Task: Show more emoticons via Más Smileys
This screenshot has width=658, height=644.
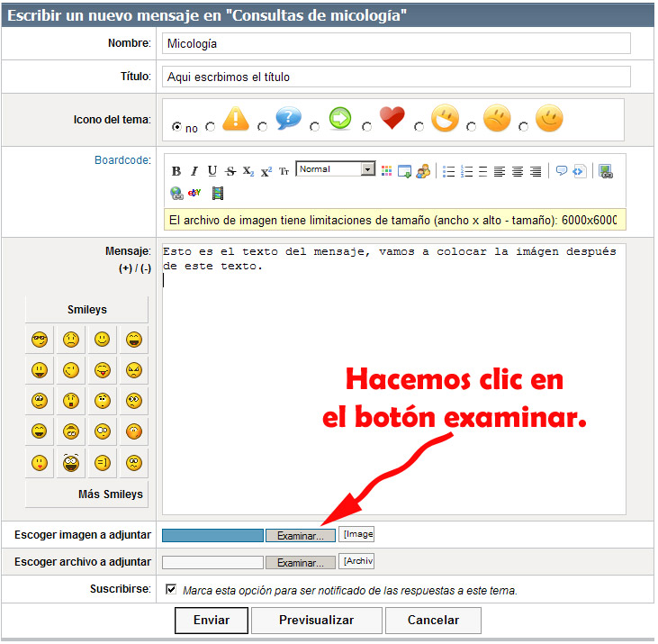Action: (111, 494)
